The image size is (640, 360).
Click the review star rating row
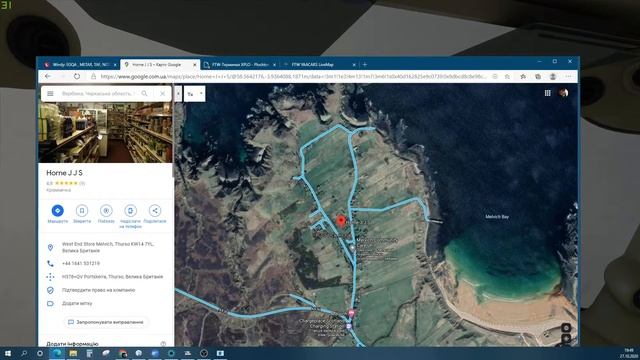point(66,183)
